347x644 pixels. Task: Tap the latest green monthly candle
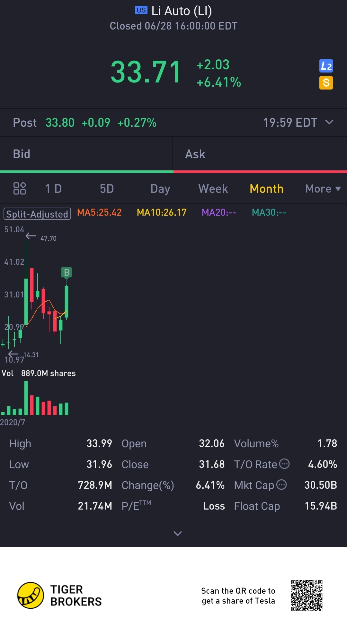click(67, 302)
